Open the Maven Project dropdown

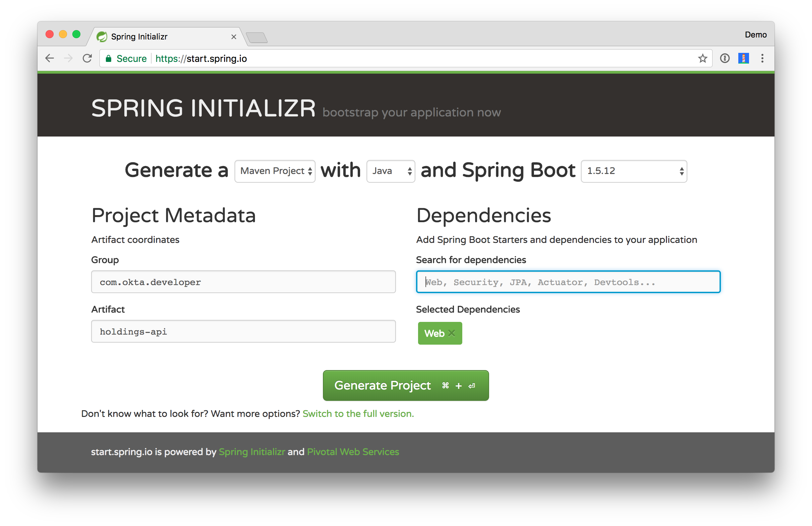click(275, 171)
